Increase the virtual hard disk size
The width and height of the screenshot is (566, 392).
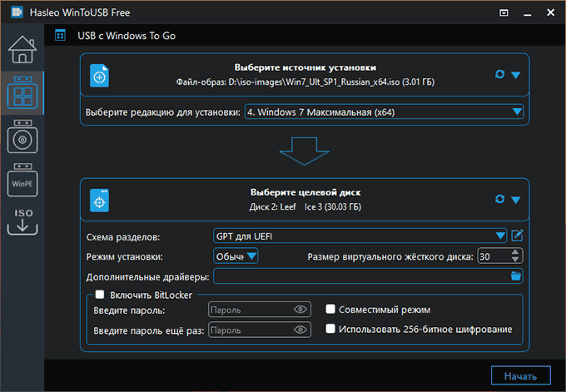click(x=515, y=252)
